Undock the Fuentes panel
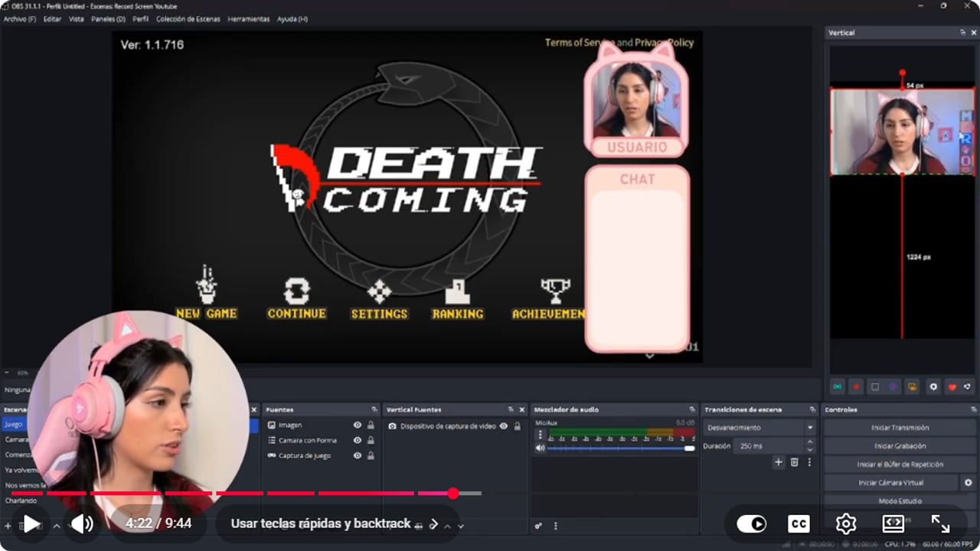The height and width of the screenshot is (551, 980). [x=374, y=409]
